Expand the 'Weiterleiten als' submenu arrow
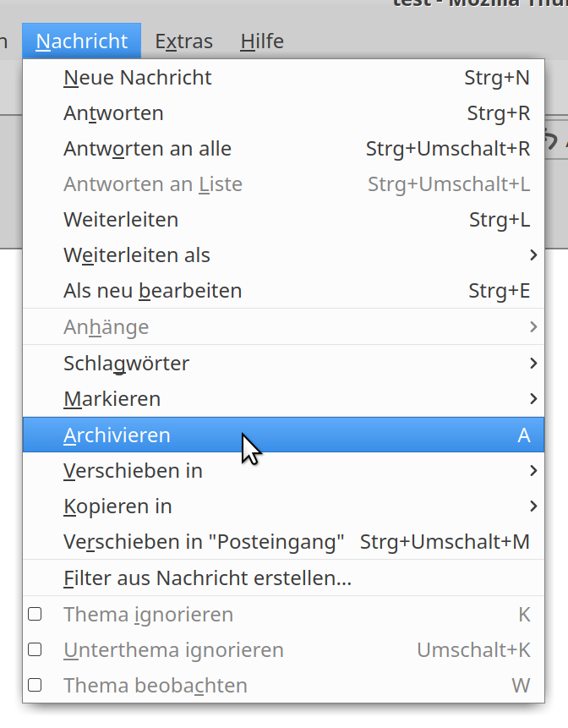This screenshot has height=728, width=568. 532,255
